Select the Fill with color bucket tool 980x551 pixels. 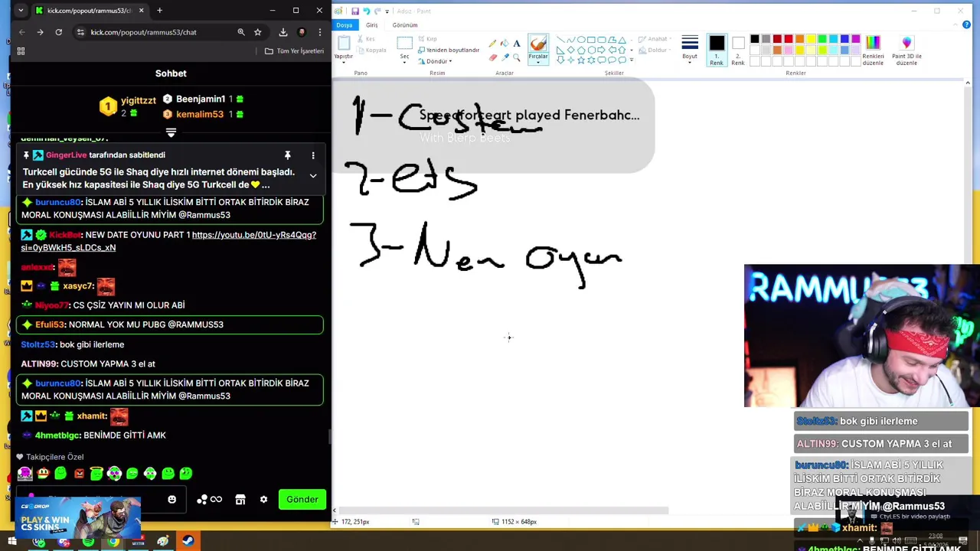point(505,44)
